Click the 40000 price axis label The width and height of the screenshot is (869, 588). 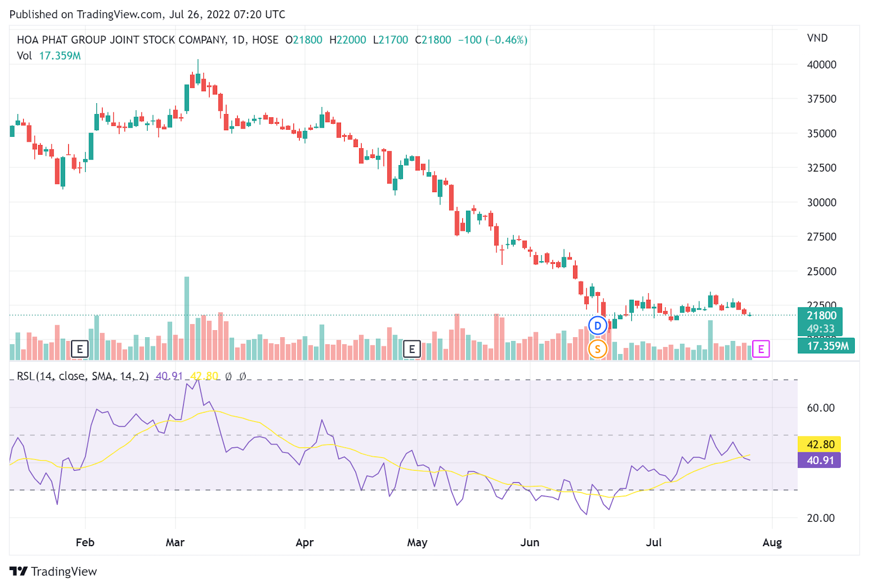[822, 65]
